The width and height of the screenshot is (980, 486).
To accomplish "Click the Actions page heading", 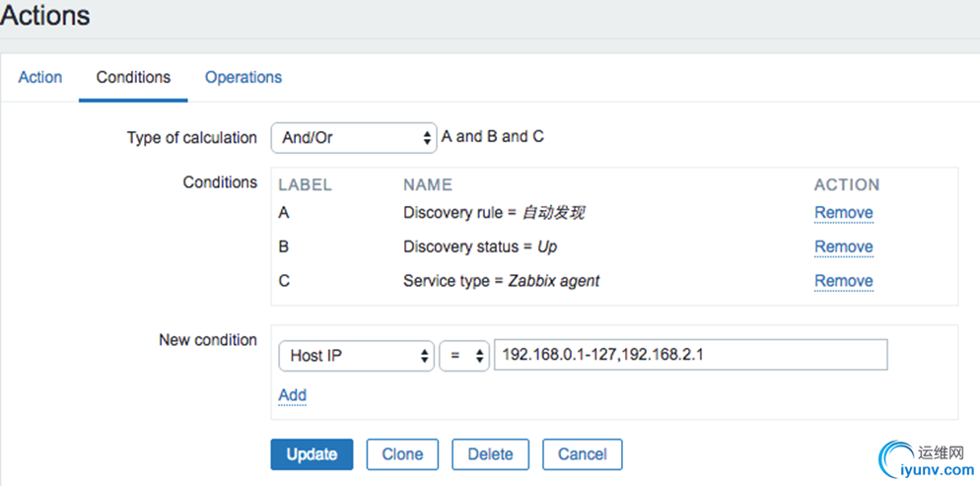I will [x=45, y=16].
